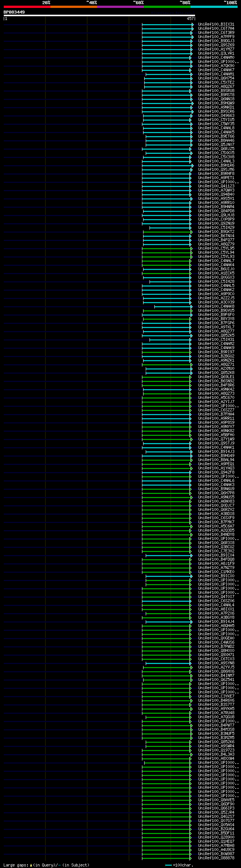This screenshot has height=868, width=241.
Task: Click hit label UniRef100_O49663
Action: click(x=216, y=116)
